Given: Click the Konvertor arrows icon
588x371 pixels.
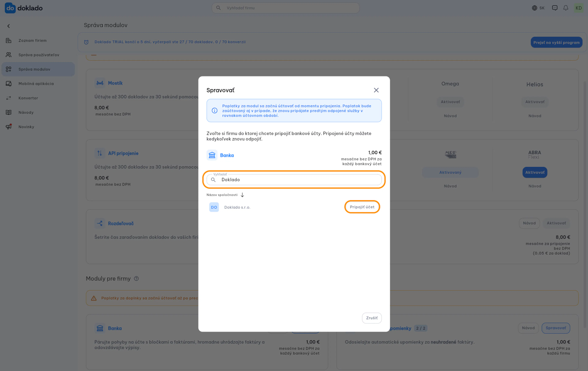Looking at the screenshot, I should (x=9, y=98).
